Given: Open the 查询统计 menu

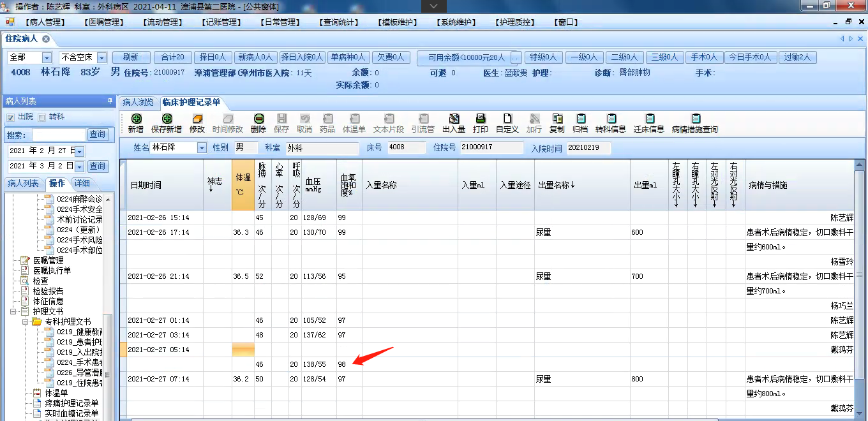Looking at the screenshot, I should pos(338,22).
